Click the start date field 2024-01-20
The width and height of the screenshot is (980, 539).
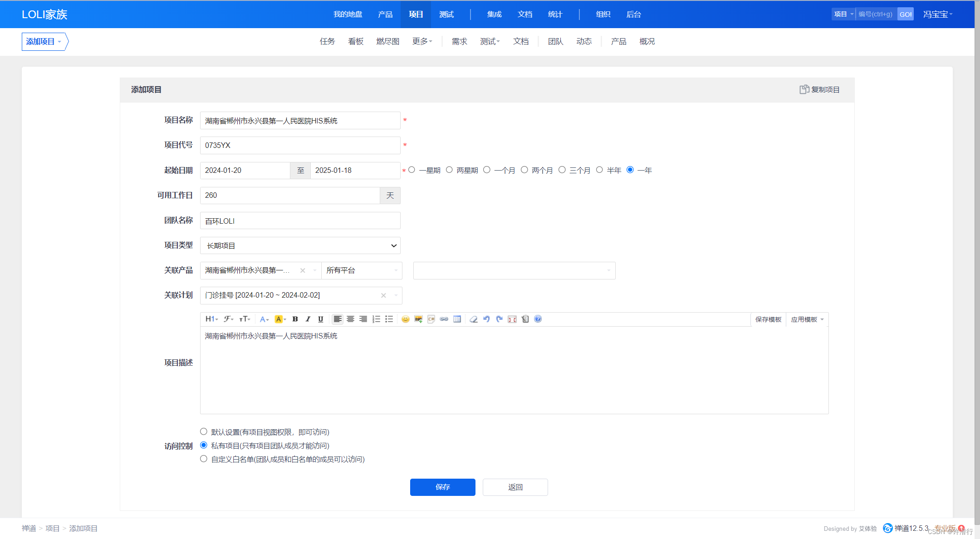point(245,170)
